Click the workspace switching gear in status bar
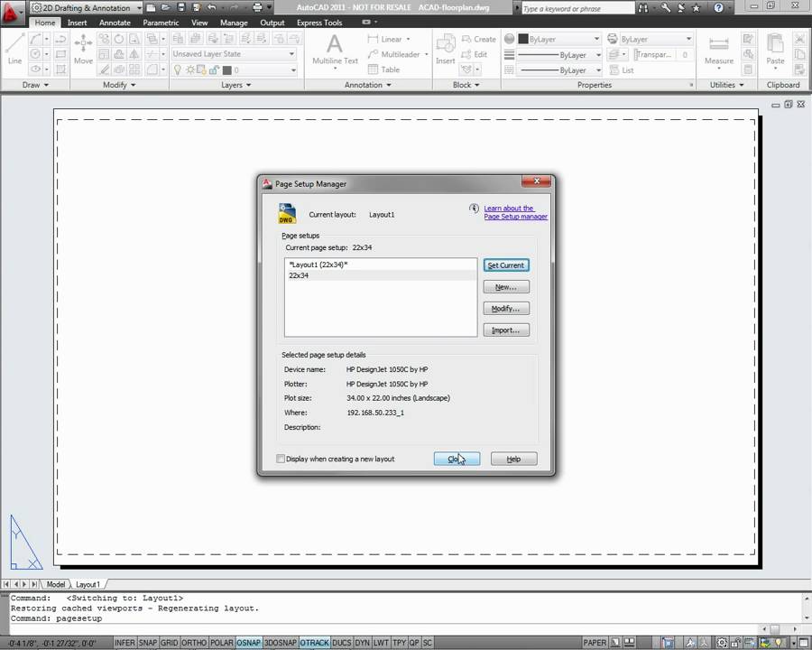Viewport: 812px width, 650px height. (x=722, y=643)
